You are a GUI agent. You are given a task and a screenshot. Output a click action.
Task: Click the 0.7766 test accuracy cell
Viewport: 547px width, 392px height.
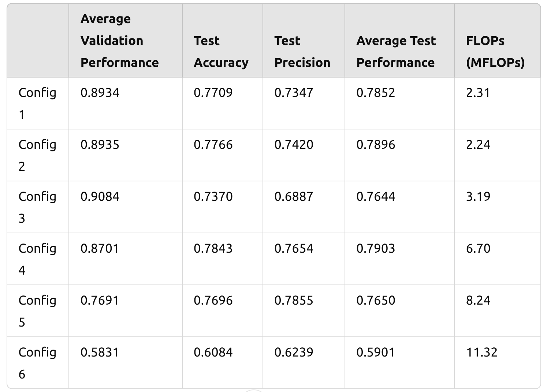(x=213, y=145)
